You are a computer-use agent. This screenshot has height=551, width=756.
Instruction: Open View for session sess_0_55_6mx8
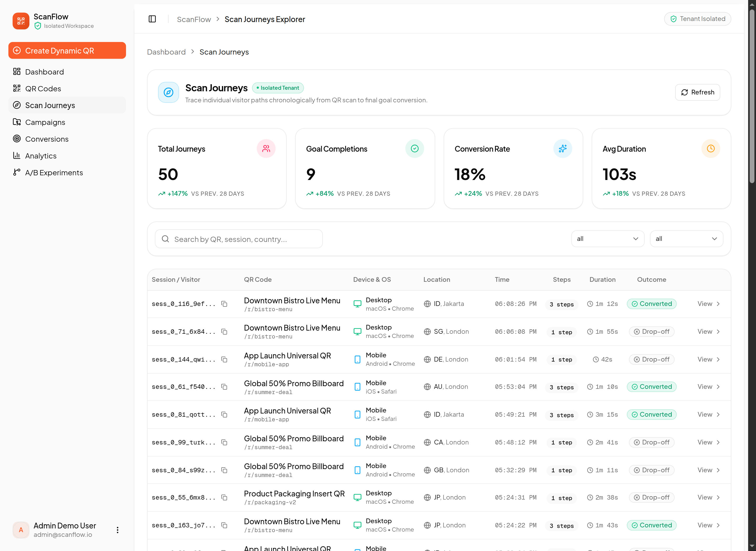coord(709,498)
